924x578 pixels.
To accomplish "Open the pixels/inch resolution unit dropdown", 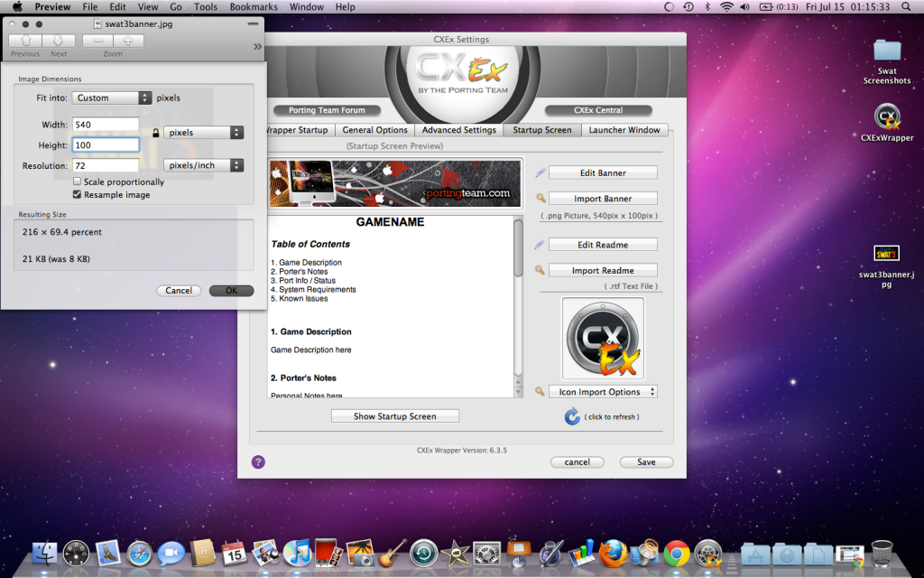I will [203, 166].
